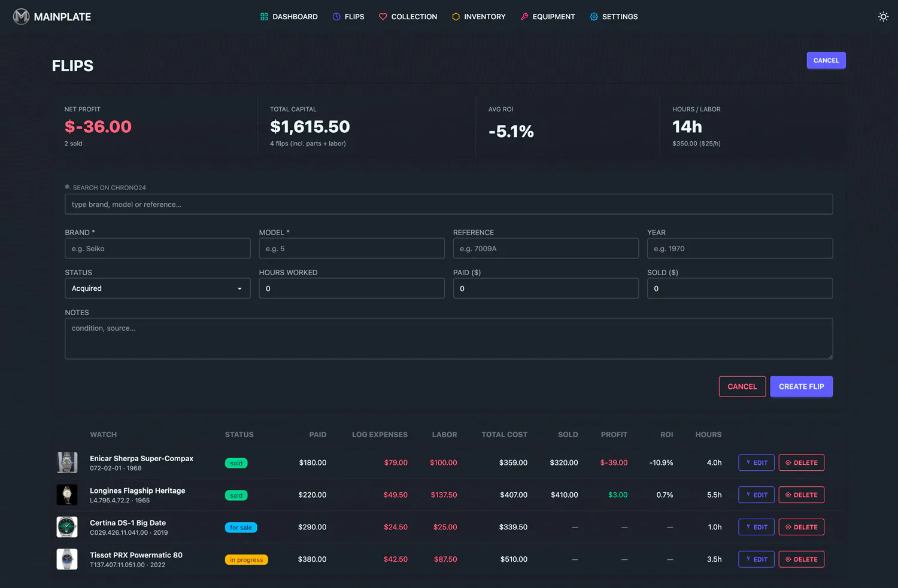Screen dimensions: 898x588
Task: Click into the Year field
Action: (739, 248)
